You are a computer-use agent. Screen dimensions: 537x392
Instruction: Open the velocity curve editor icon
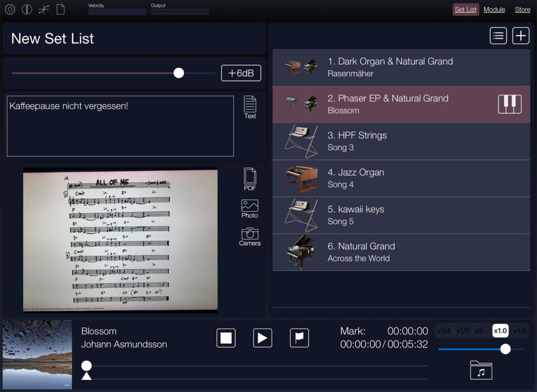click(44, 9)
